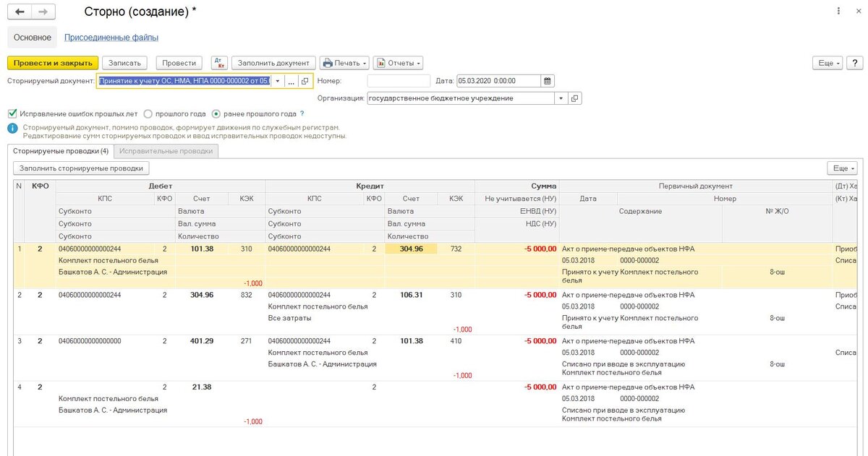Open the calendar picker next to Дата

point(548,82)
